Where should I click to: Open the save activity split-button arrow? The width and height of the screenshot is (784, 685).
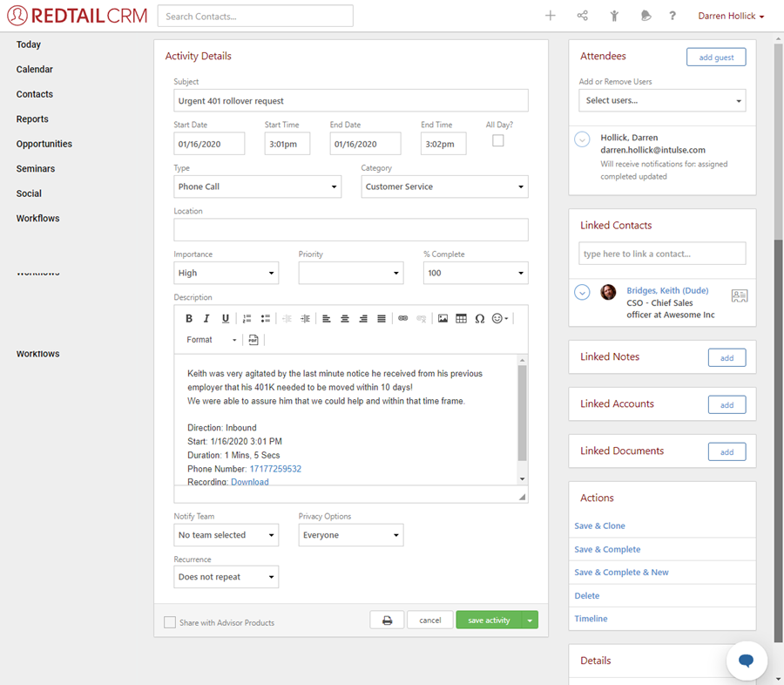(530, 621)
